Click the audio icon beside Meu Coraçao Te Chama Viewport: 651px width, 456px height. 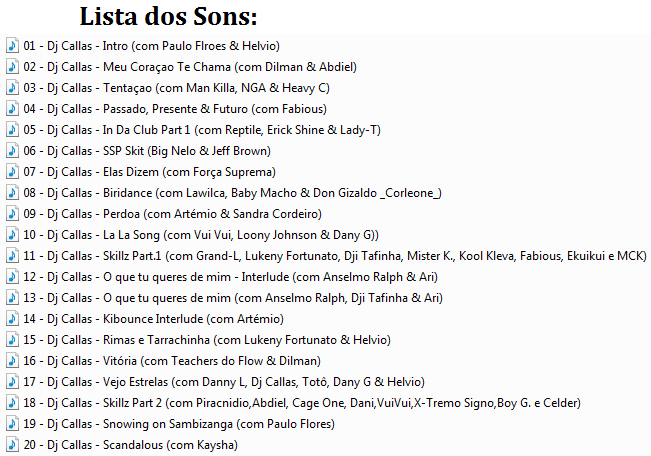pyautogui.click(x=11, y=67)
